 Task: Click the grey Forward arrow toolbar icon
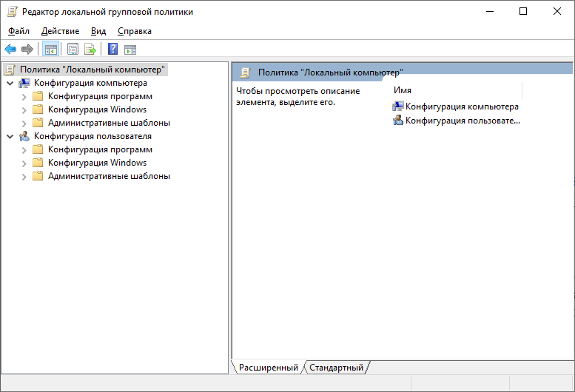pos(27,50)
